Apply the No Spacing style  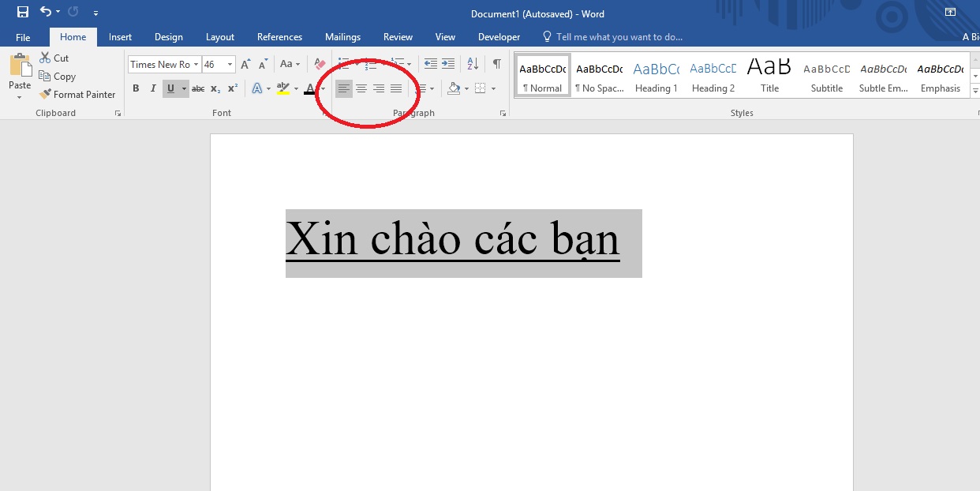[599, 75]
